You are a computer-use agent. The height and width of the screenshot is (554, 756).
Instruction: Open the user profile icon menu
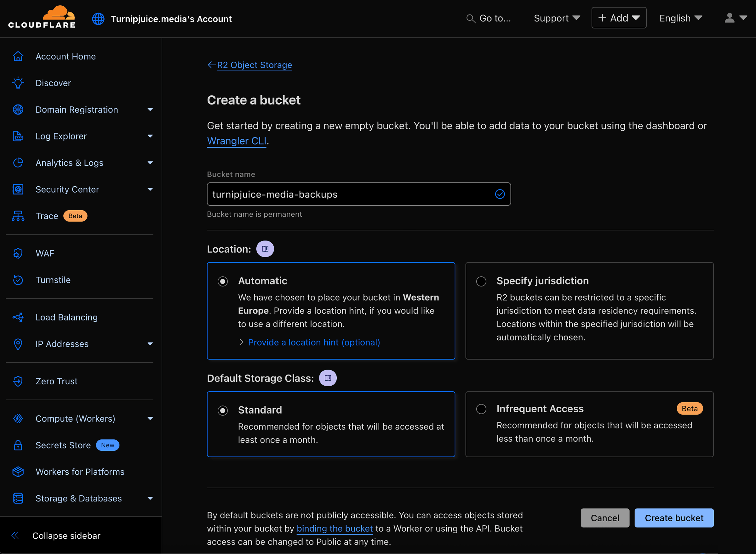(736, 18)
